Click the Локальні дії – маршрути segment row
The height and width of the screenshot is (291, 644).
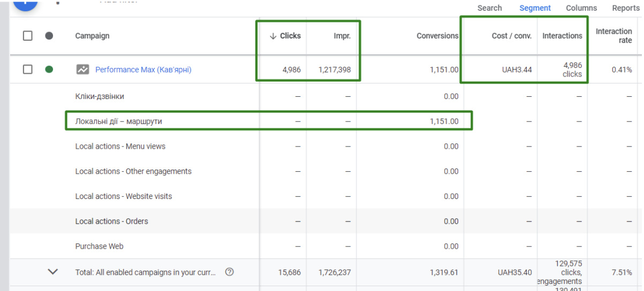[118, 121]
